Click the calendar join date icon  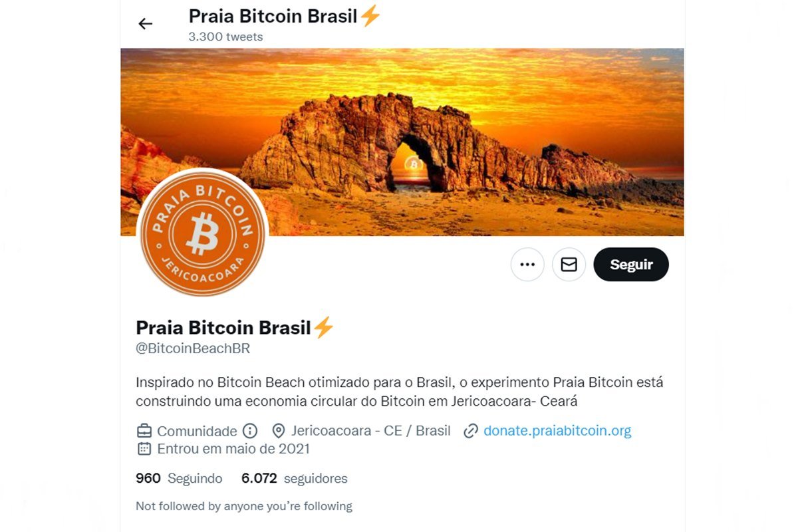pos(144,449)
